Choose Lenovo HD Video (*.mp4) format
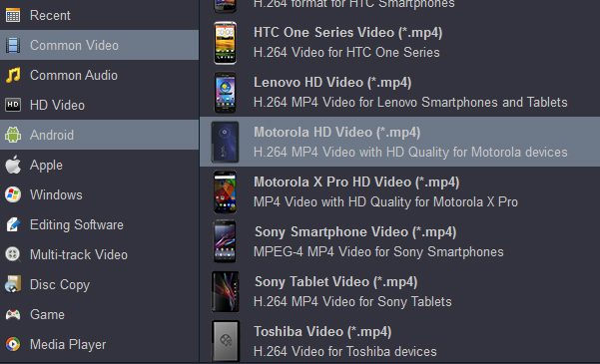Image resolution: width=600 pixels, height=364 pixels. tap(400, 92)
